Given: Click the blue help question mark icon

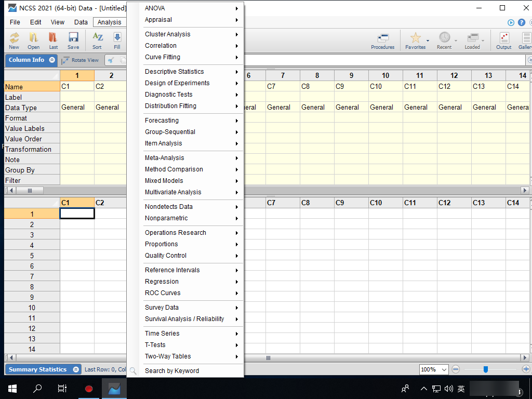Looking at the screenshot, I should pyautogui.click(x=522, y=22).
